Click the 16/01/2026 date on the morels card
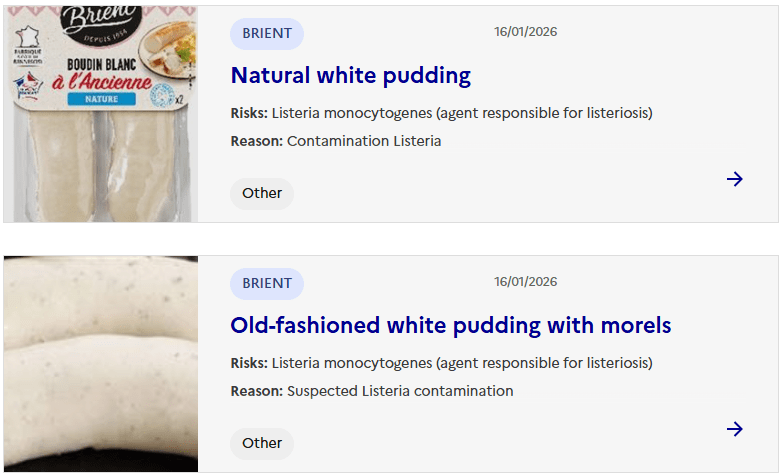 tap(526, 282)
